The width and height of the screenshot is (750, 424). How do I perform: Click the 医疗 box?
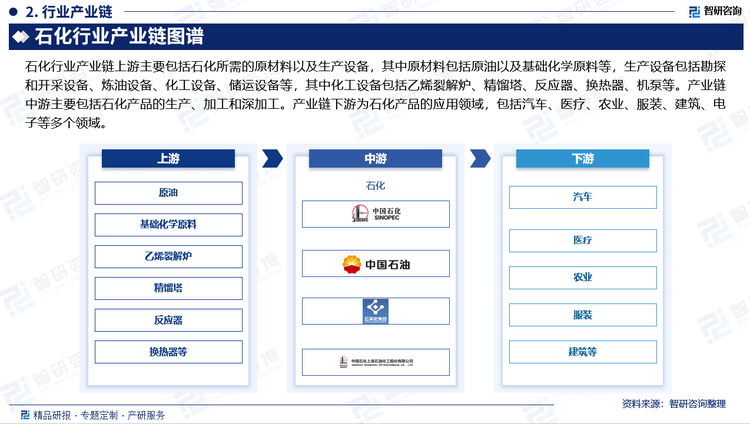583,241
